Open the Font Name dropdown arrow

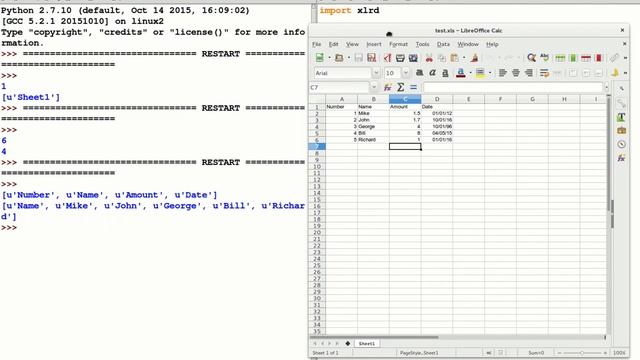tap(376, 73)
